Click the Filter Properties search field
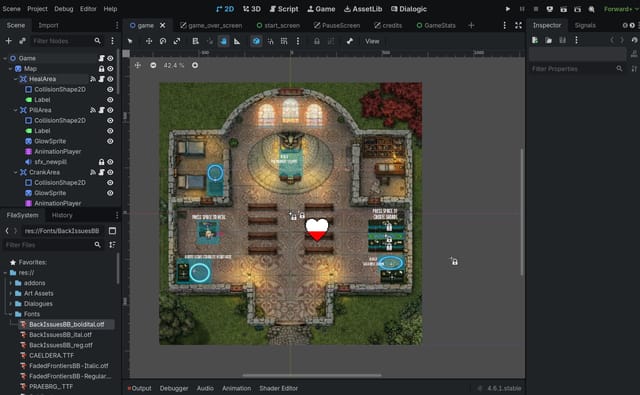 tap(577, 69)
